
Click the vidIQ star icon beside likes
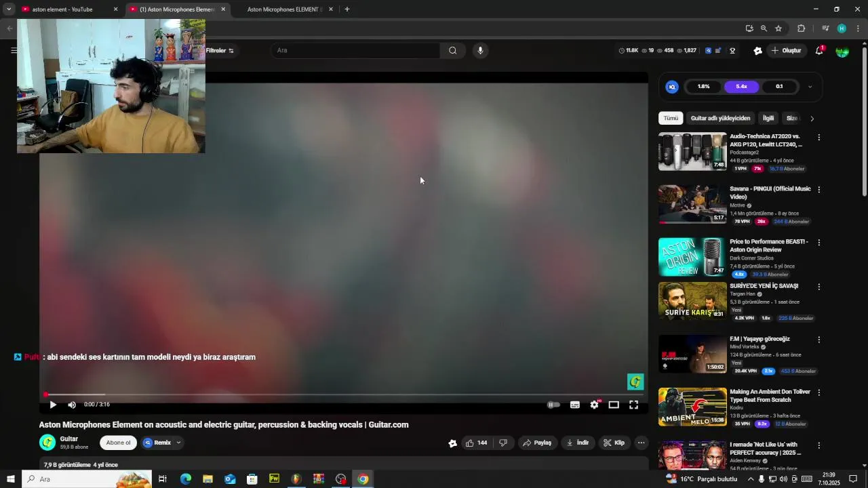(452, 443)
